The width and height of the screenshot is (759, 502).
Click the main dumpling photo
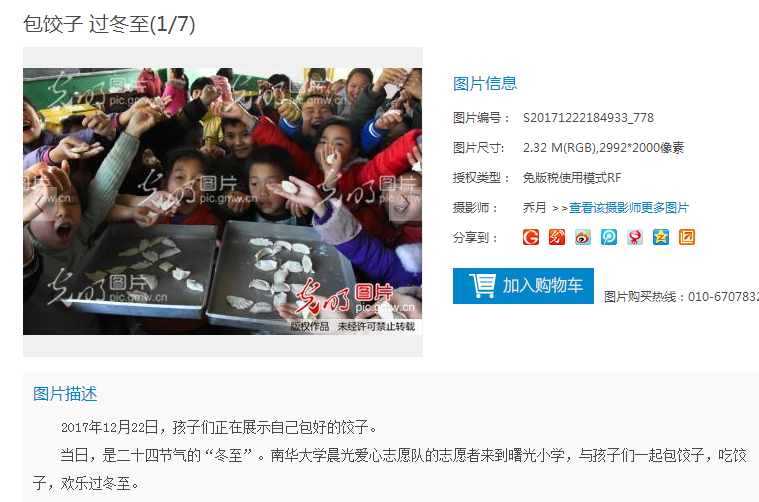[x=223, y=201]
